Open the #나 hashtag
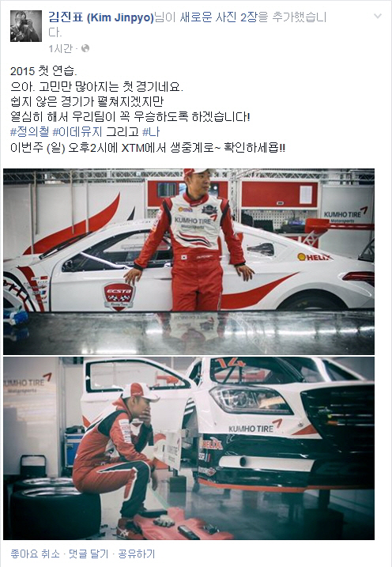The width and height of the screenshot is (392, 567). pos(151,132)
